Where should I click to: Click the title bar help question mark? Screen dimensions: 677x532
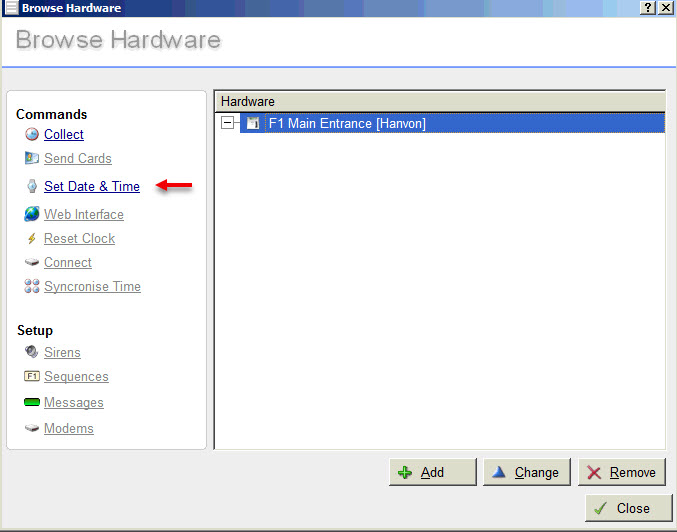648,8
